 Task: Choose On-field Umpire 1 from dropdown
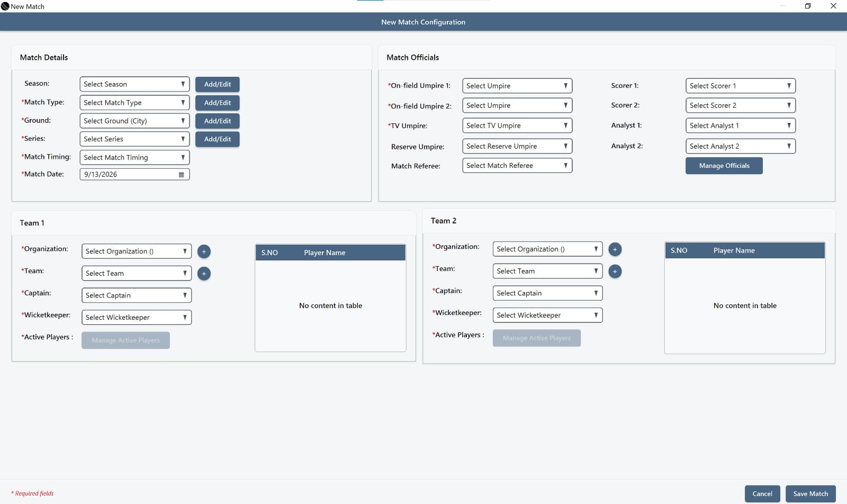click(517, 86)
